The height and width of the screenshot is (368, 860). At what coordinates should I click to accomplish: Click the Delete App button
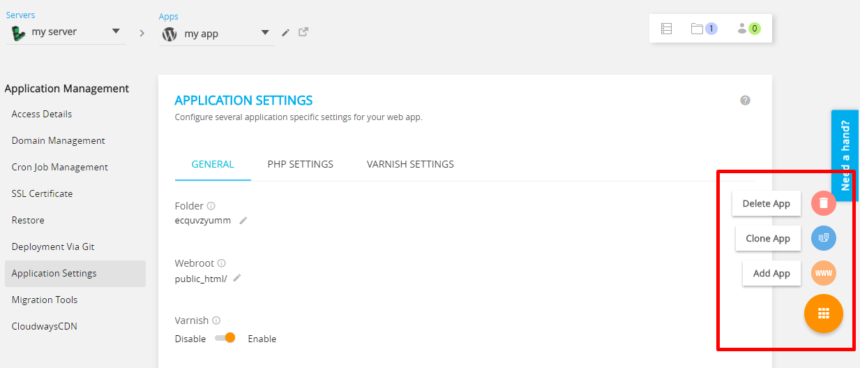[x=766, y=203]
